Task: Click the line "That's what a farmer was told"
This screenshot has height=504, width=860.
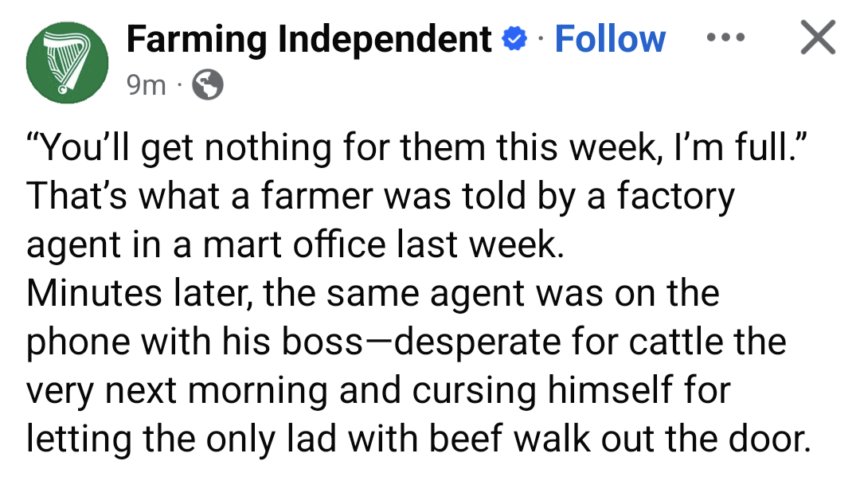Action: point(381,197)
